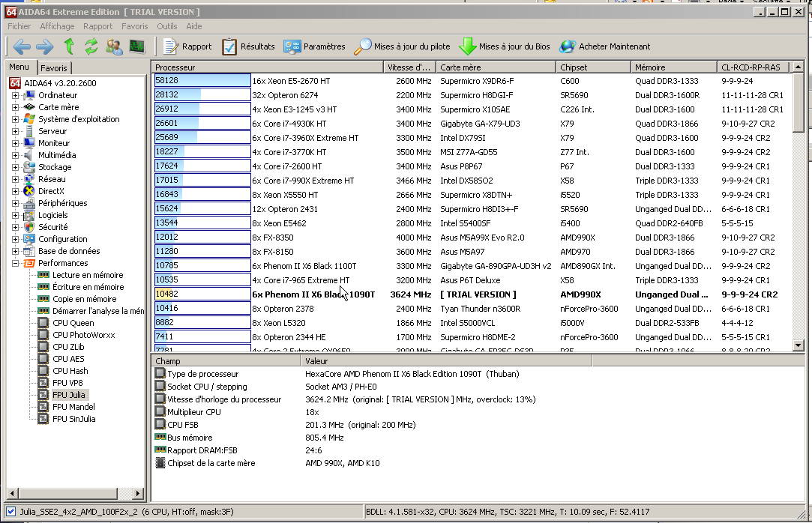
Task: Sort by Mémoire column header
Action: coord(674,67)
